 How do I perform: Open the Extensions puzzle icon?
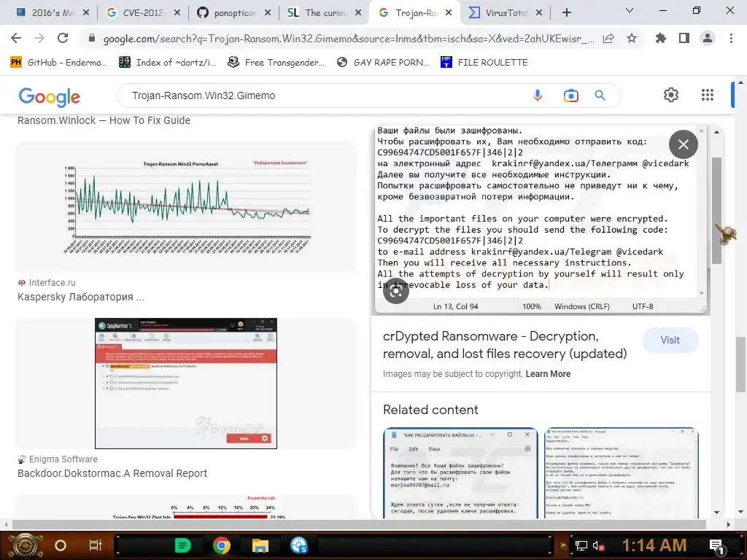[x=661, y=38]
